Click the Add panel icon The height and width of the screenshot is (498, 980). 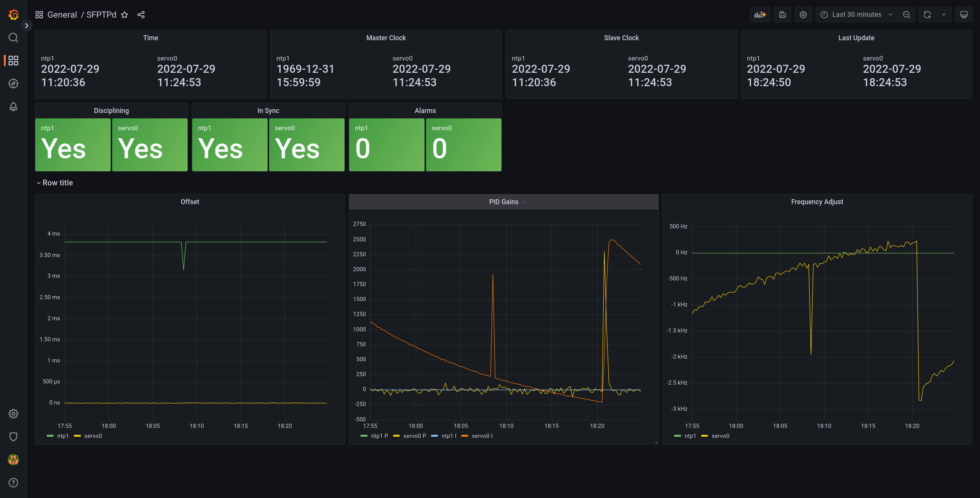click(760, 15)
